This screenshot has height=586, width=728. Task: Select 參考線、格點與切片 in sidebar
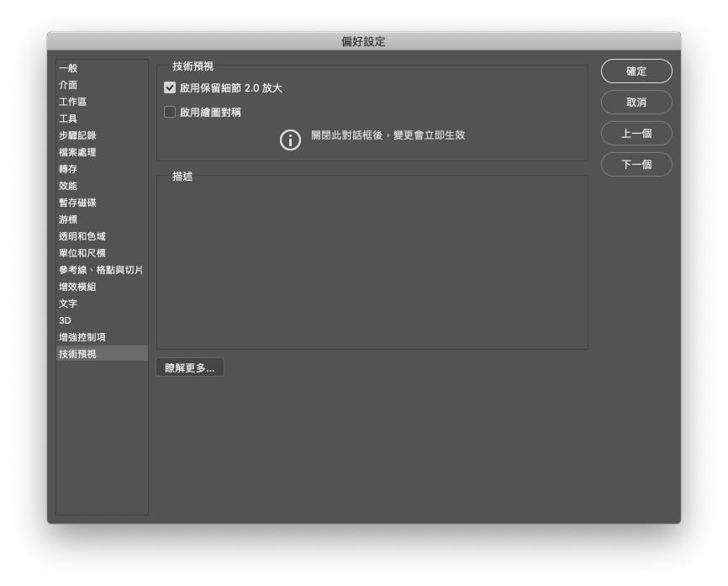click(x=101, y=270)
